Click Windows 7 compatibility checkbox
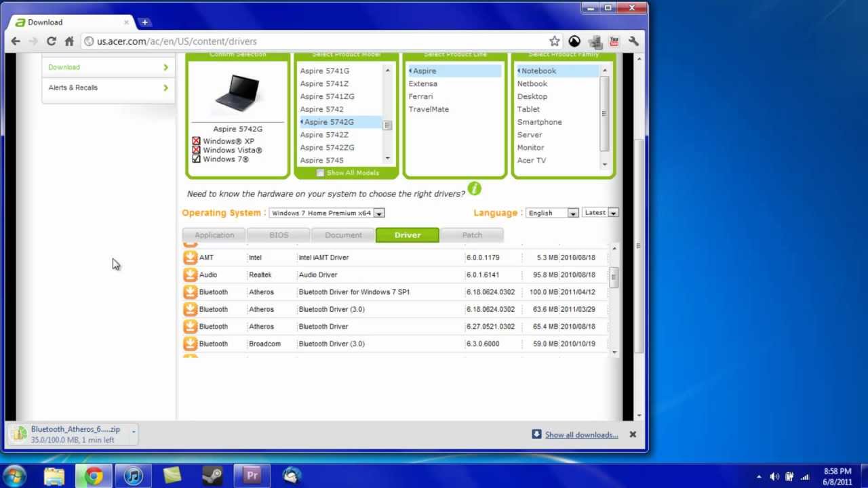 pos(196,159)
